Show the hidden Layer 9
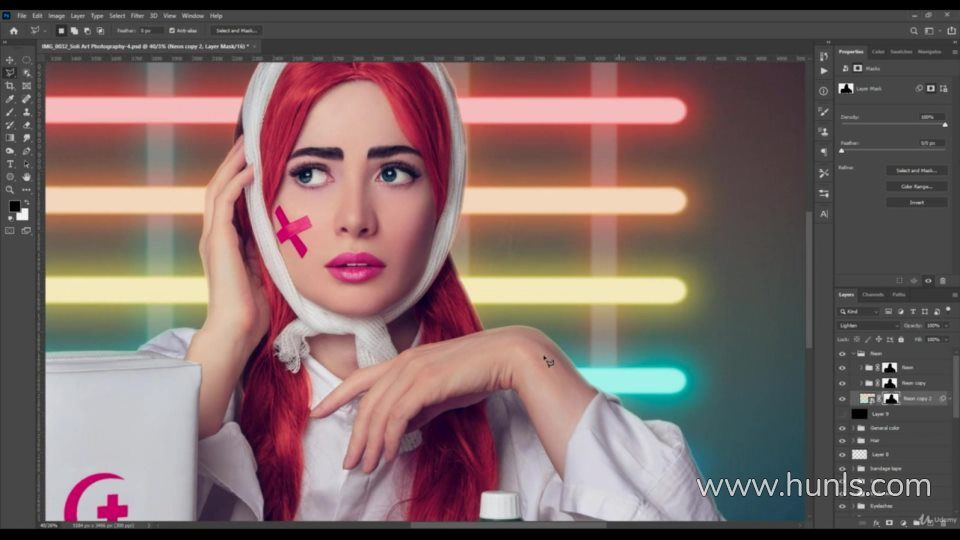Viewport: 960px width, 540px height. pyautogui.click(x=842, y=414)
